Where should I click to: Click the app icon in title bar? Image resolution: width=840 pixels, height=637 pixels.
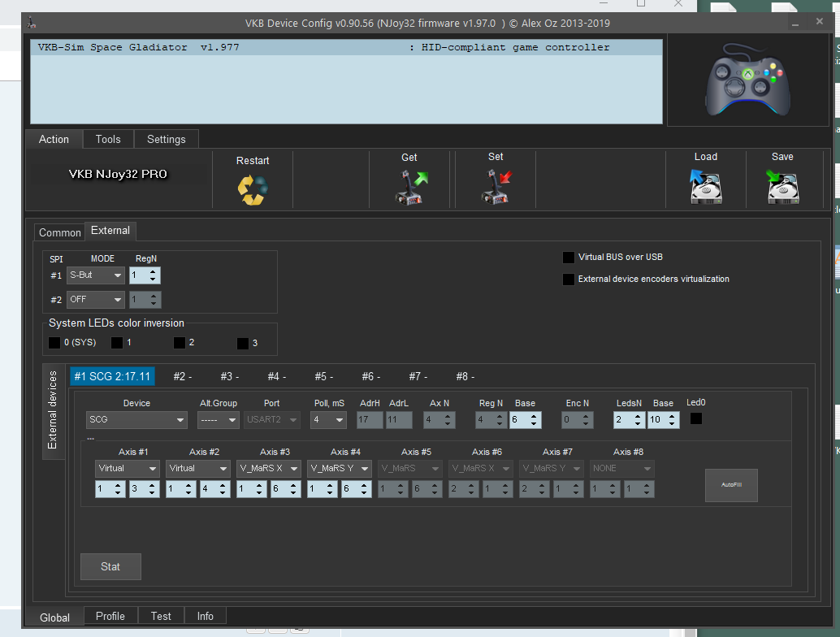tap(32, 23)
